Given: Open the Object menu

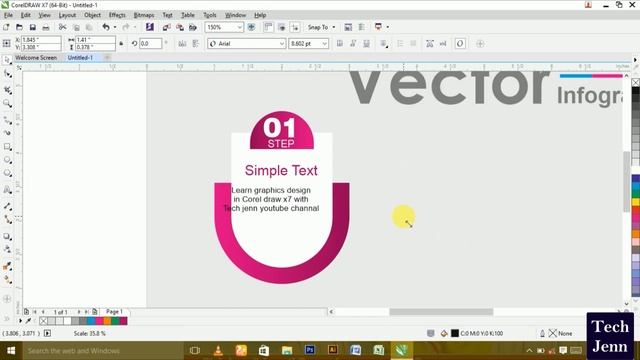Looking at the screenshot, I should tap(92, 15).
